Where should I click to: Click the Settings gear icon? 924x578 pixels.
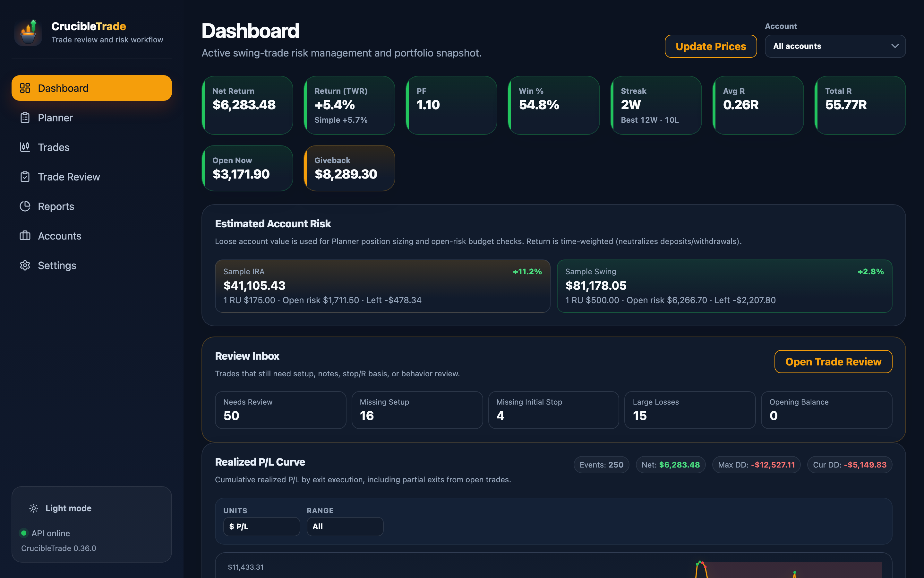25,265
